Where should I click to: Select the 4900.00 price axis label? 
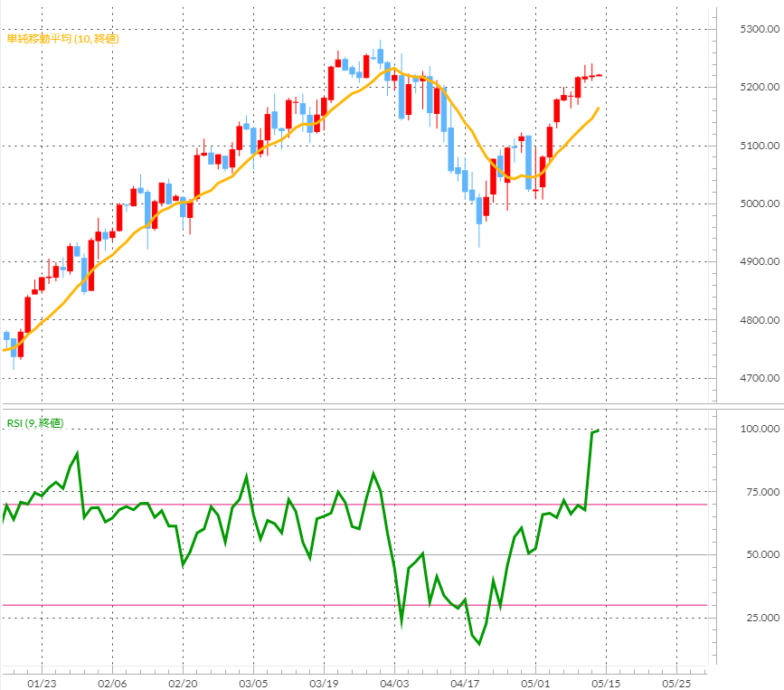pos(760,261)
